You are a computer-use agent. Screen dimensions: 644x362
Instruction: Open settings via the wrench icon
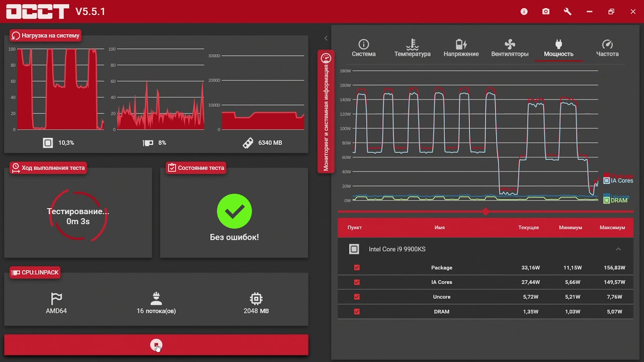pos(568,12)
